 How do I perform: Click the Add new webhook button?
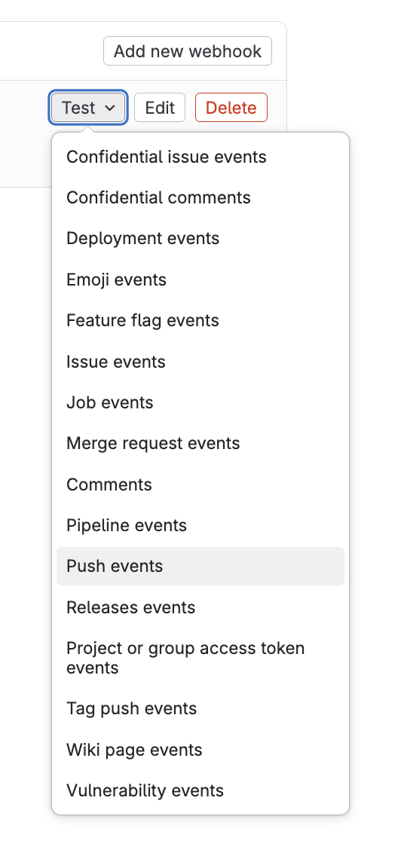(188, 51)
